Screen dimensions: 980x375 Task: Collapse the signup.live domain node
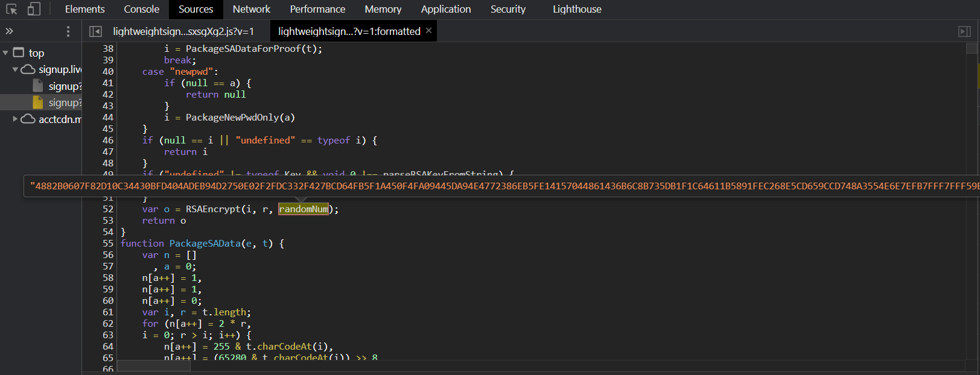click(15, 70)
